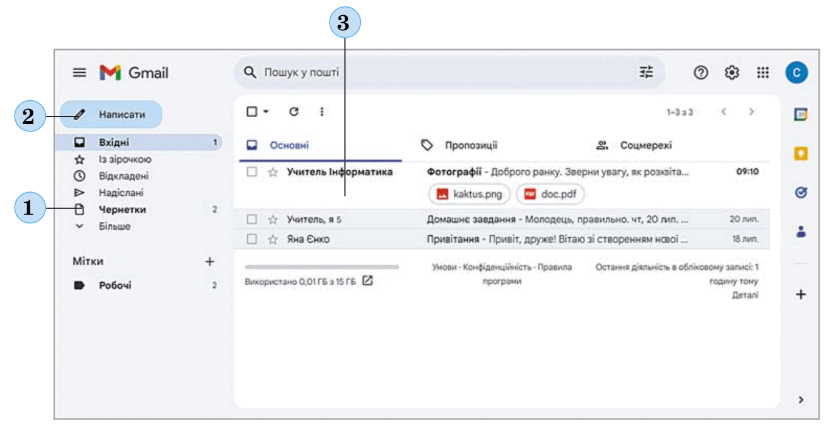
Task: Click the Написати compose button
Action: pos(110,114)
